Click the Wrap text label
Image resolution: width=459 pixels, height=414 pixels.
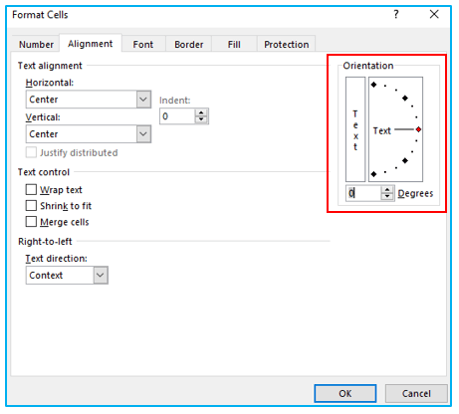pyautogui.click(x=61, y=190)
